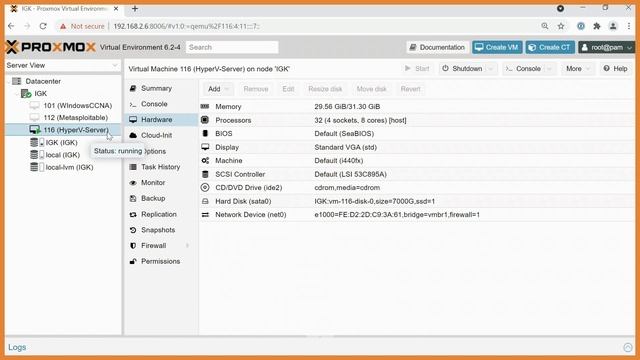Image resolution: width=640 pixels, height=360 pixels.
Task: Click the Memory row icon
Action: click(205, 106)
